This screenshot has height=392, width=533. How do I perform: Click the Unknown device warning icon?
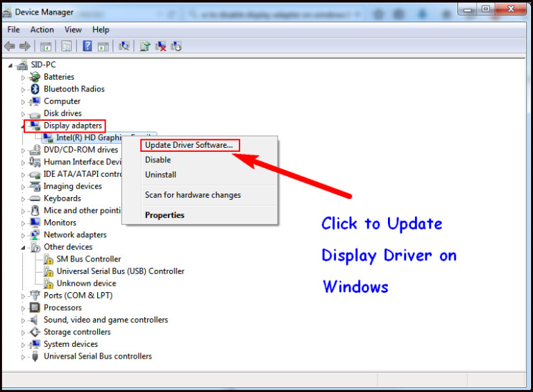point(48,283)
